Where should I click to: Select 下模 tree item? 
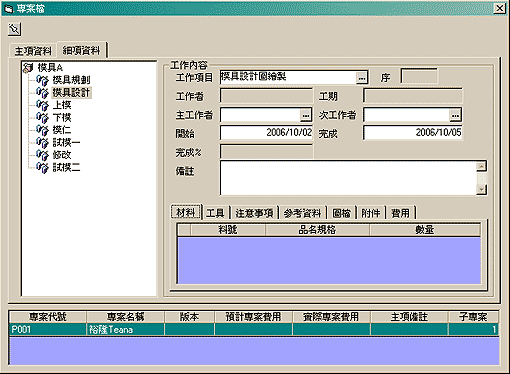pyautogui.click(x=62, y=118)
